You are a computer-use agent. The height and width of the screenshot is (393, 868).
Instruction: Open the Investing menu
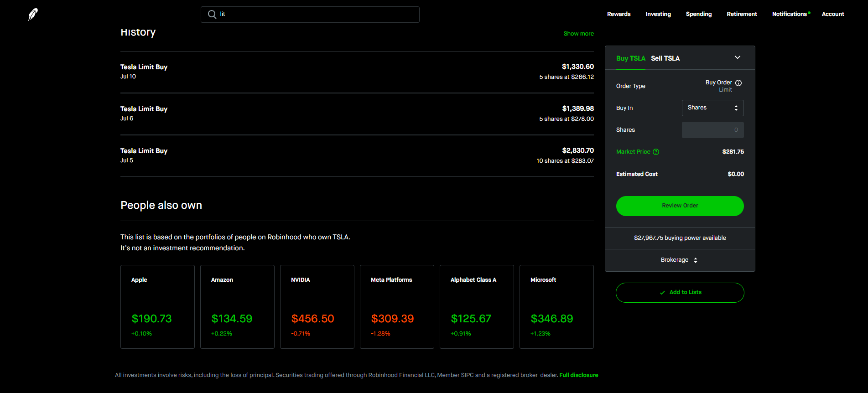pos(658,14)
